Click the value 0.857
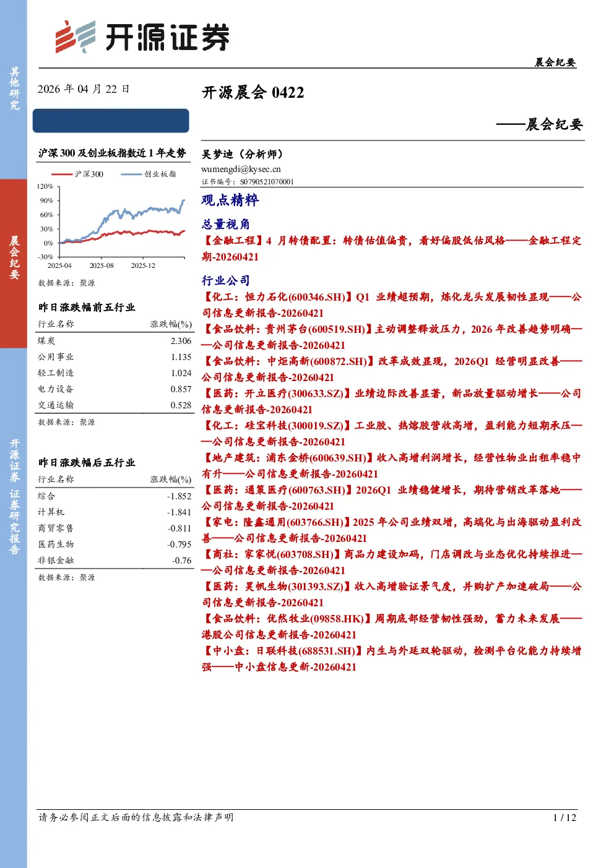Image resolution: width=614 pixels, height=868 pixels. pos(181,389)
